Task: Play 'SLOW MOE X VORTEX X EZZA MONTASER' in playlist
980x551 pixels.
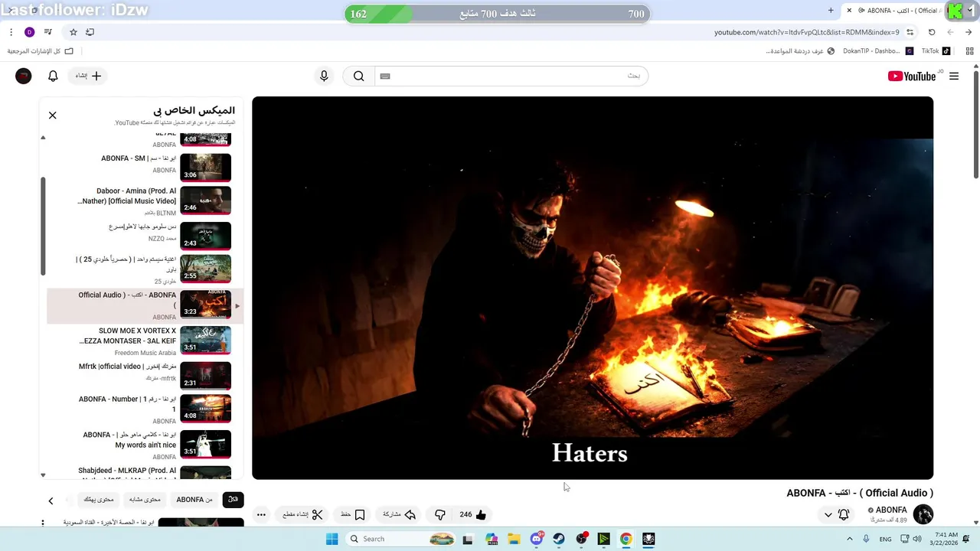Action: tap(145, 341)
